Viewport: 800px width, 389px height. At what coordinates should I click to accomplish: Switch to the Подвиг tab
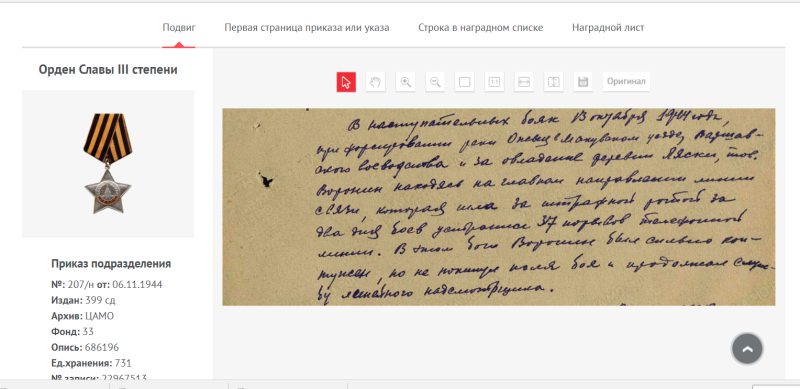179,28
